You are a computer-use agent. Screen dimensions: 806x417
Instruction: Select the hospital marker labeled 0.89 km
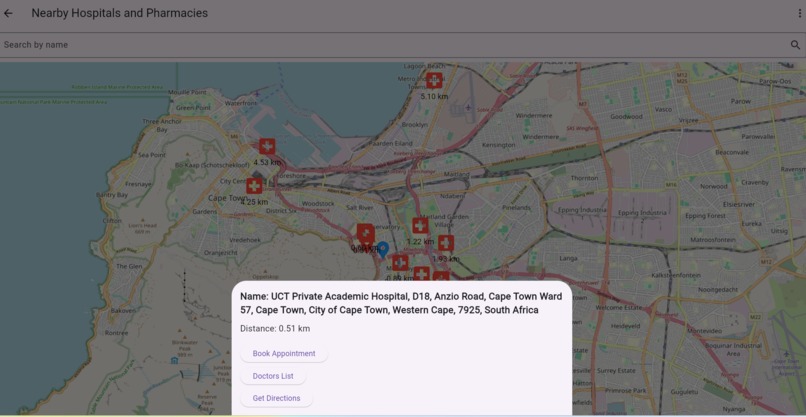tap(400, 263)
